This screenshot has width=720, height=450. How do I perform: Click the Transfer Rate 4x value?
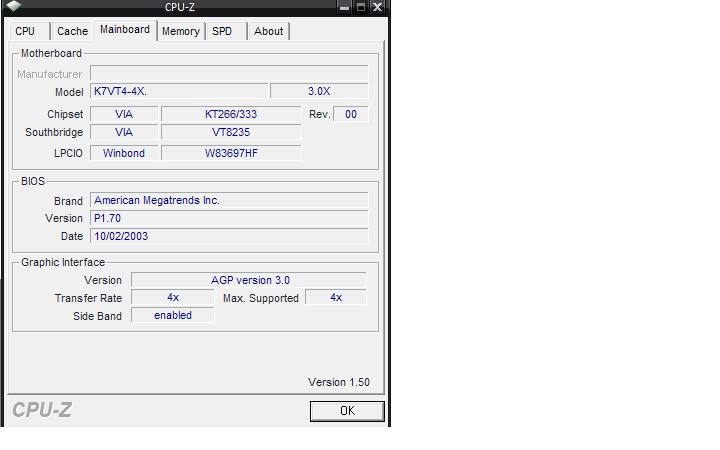(173, 298)
